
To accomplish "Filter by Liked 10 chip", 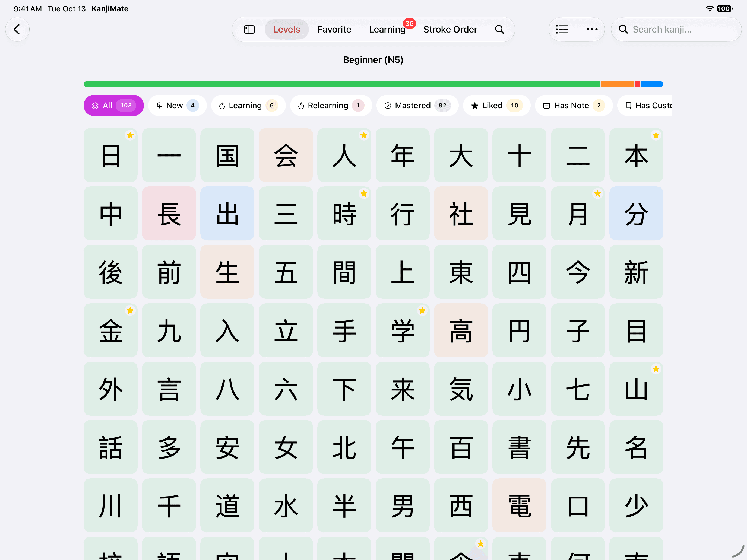I will 496,105.
